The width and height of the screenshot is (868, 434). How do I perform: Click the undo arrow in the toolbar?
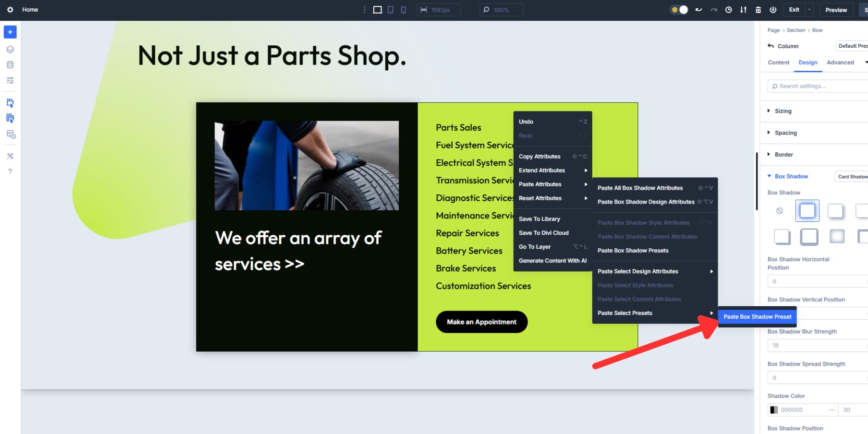699,9
